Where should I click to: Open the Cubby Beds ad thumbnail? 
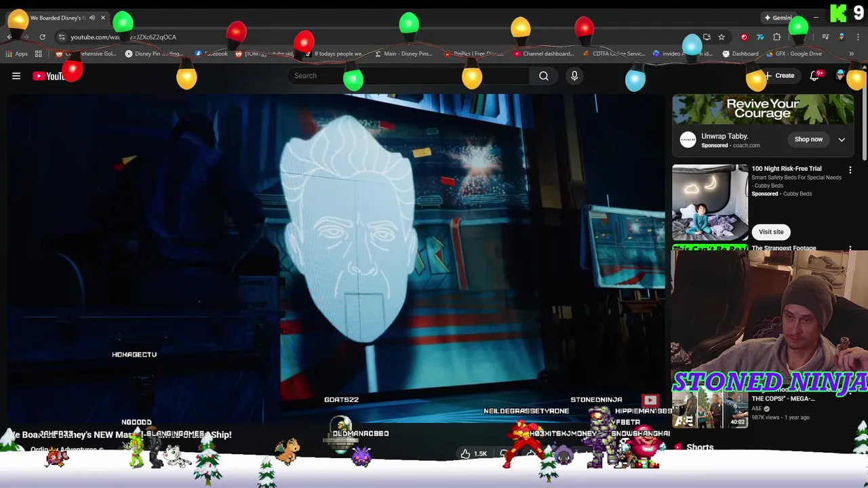[x=710, y=203]
